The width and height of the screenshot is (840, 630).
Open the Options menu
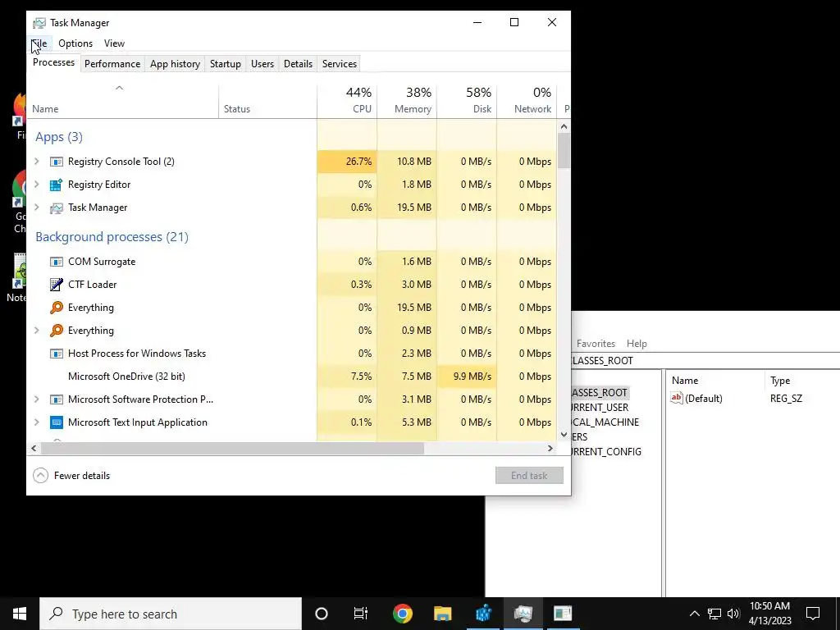tap(75, 43)
